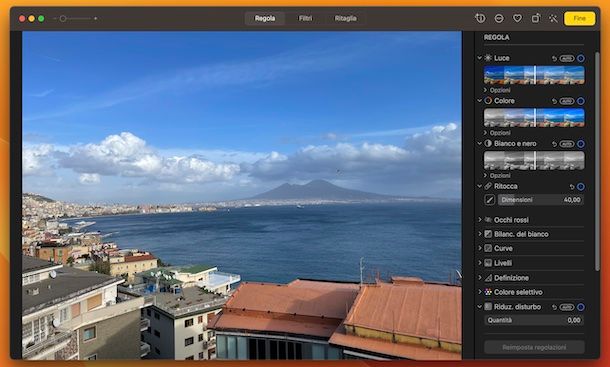Collapse the Bianco e nero section
This screenshot has width=610, height=367.
point(480,144)
